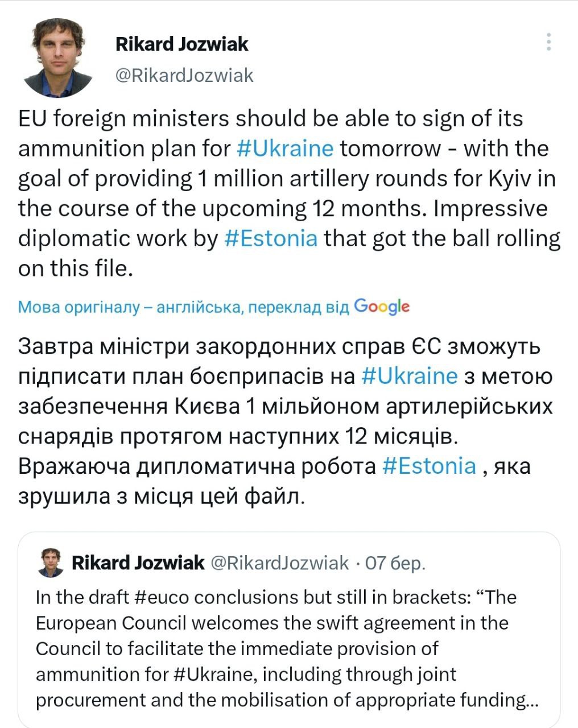Open the three-dot more options menu
Image resolution: width=578 pixels, height=728 pixels.
(548, 42)
